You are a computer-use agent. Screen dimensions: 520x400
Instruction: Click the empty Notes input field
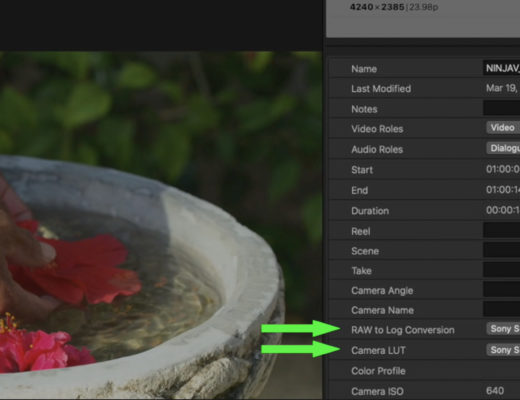coord(502,109)
